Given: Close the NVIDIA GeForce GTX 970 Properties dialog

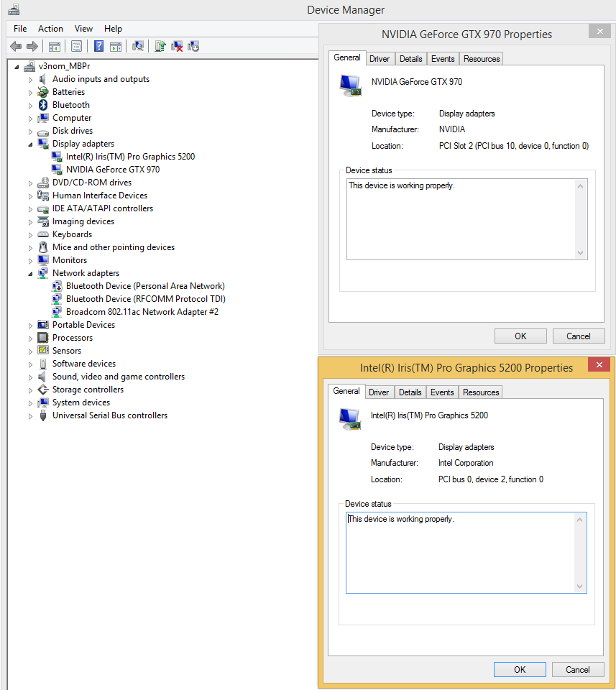Looking at the screenshot, I should click(x=600, y=31).
